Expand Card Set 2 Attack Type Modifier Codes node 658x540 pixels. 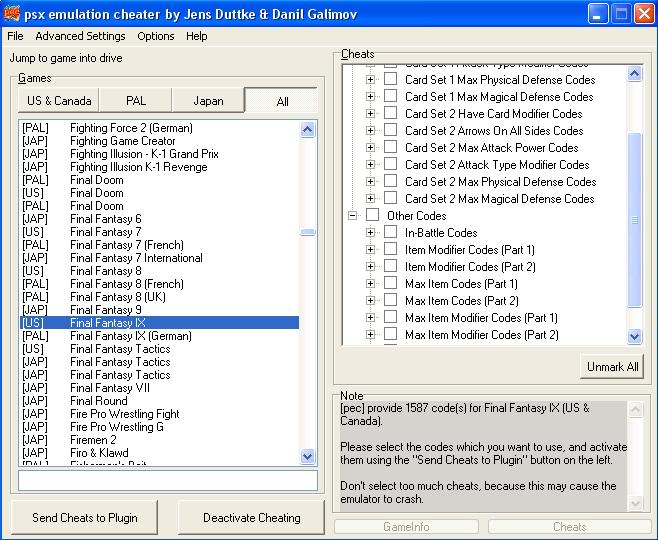(x=370, y=164)
